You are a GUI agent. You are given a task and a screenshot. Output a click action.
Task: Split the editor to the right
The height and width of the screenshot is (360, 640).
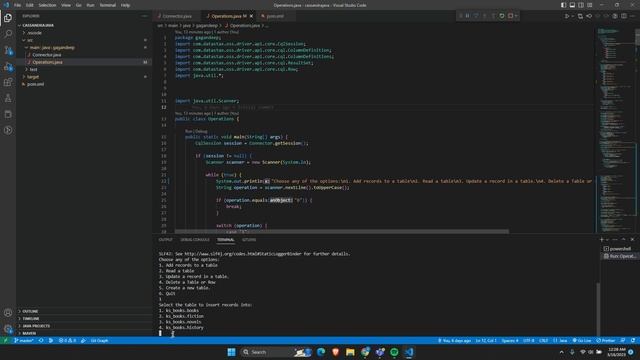(624, 16)
